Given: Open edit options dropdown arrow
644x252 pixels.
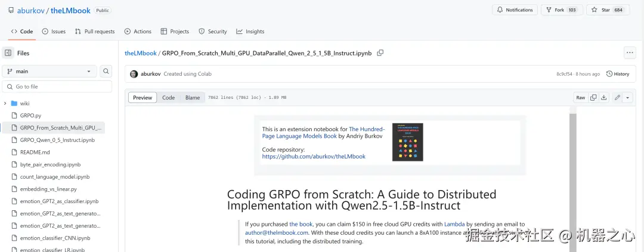Looking at the screenshot, I should 627,97.
